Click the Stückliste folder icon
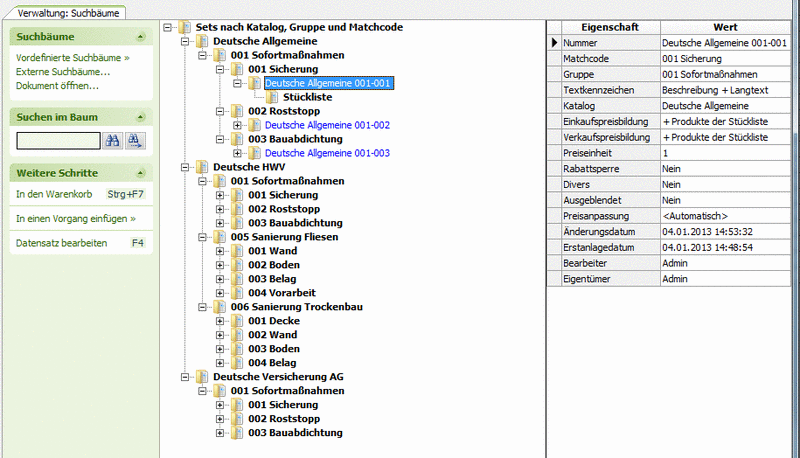The height and width of the screenshot is (458, 800). click(x=272, y=97)
